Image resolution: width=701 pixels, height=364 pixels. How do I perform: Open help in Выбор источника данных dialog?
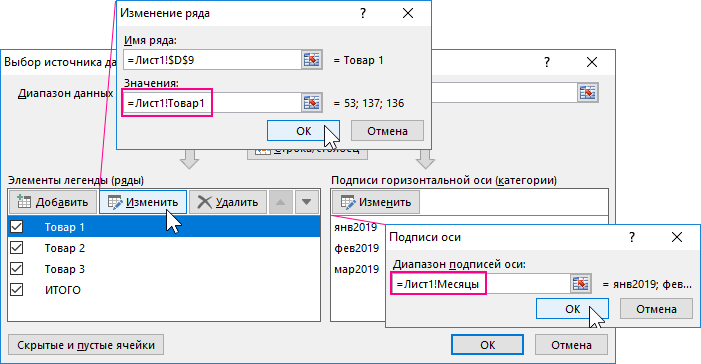pyautogui.click(x=547, y=62)
